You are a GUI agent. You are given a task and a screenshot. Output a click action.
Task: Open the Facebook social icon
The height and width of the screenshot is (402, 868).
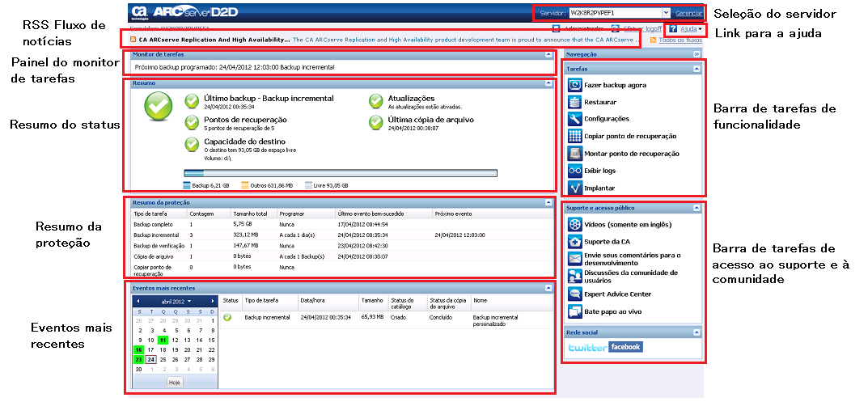coord(625,347)
